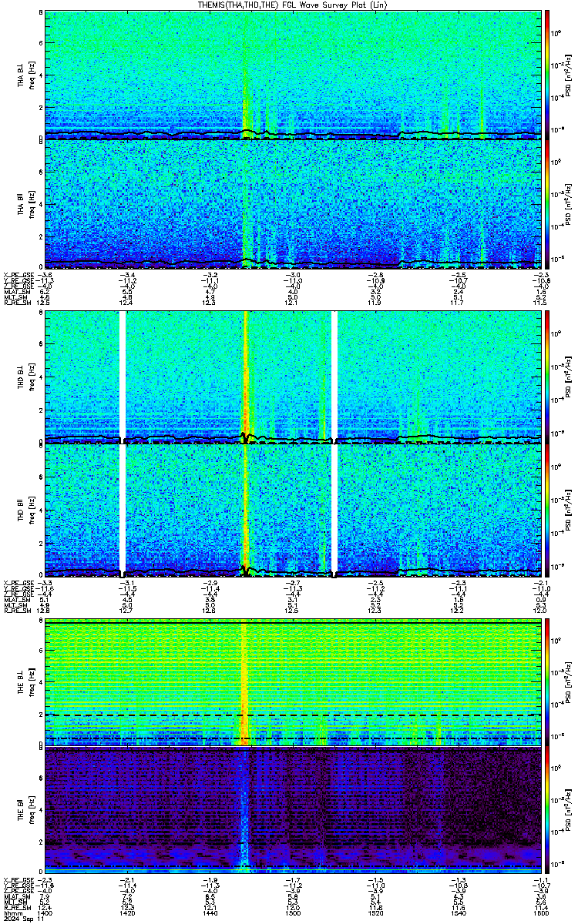Click the "1440" time tick label
The height and width of the screenshot is (924, 578).
click(x=210, y=912)
